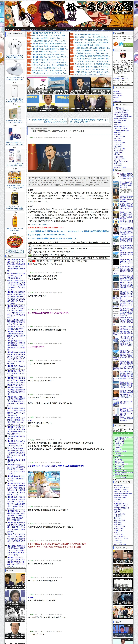Open 人気記事(画像付) thumbnail with 135コメント

coord(123,557)
